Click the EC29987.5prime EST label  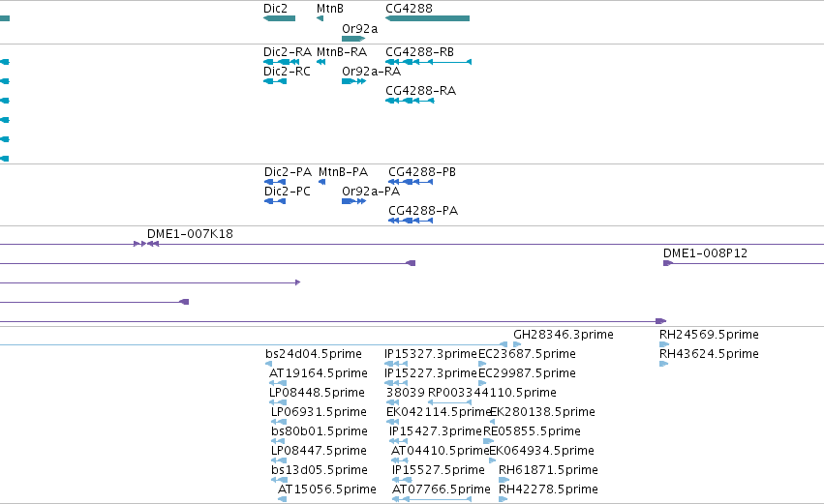pyautogui.click(x=527, y=373)
